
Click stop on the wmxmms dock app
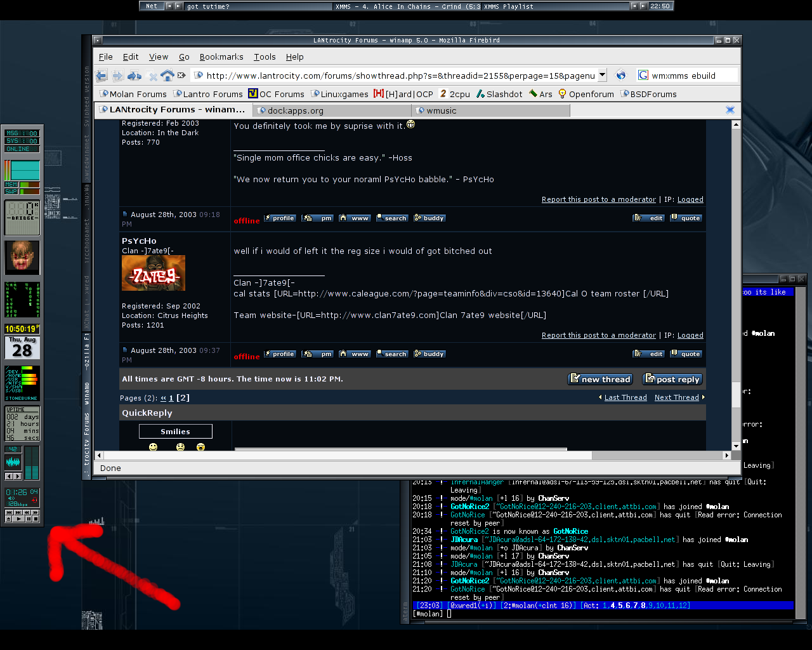pyautogui.click(x=36, y=519)
